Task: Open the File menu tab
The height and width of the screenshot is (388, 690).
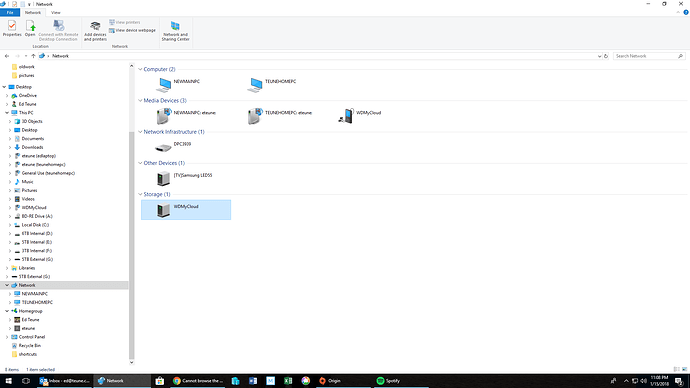Action: click(10, 13)
